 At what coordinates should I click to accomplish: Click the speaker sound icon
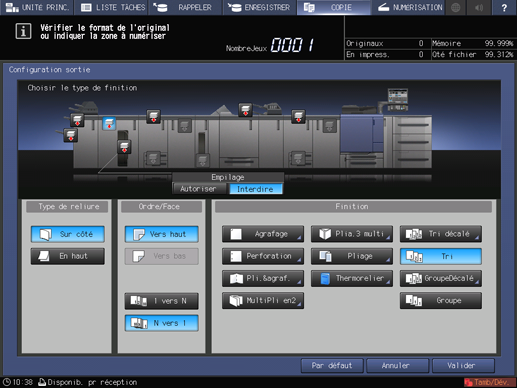click(x=479, y=7)
